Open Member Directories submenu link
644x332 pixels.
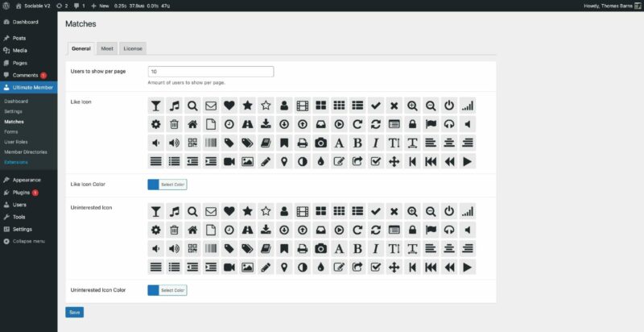pyautogui.click(x=26, y=152)
